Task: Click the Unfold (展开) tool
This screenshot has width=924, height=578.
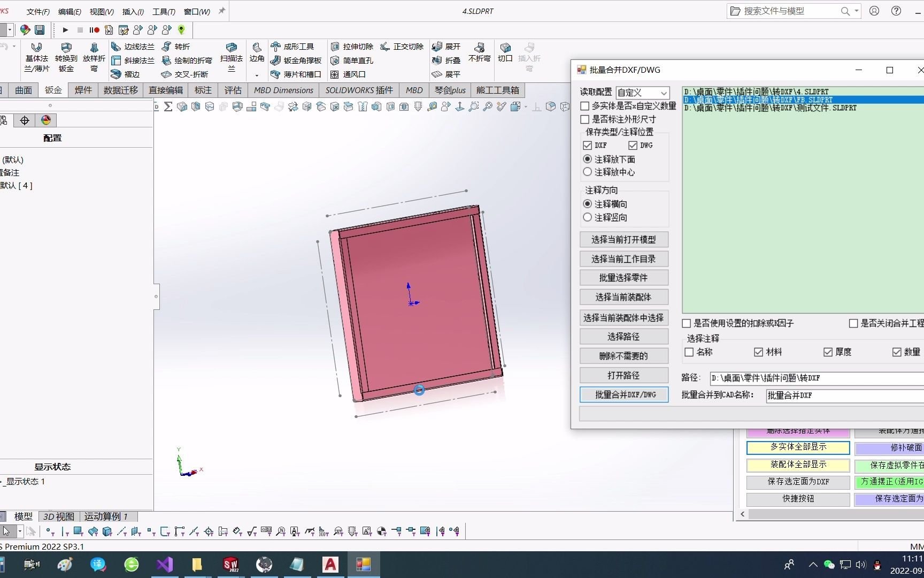Action: click(x=446, y=47)
